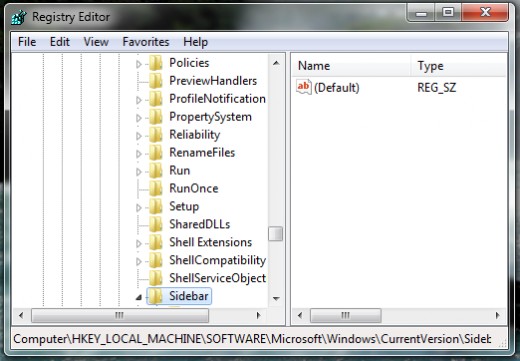
Task: Click the Run folder icon
Action: pyautogui.click(x=156, y=171)
